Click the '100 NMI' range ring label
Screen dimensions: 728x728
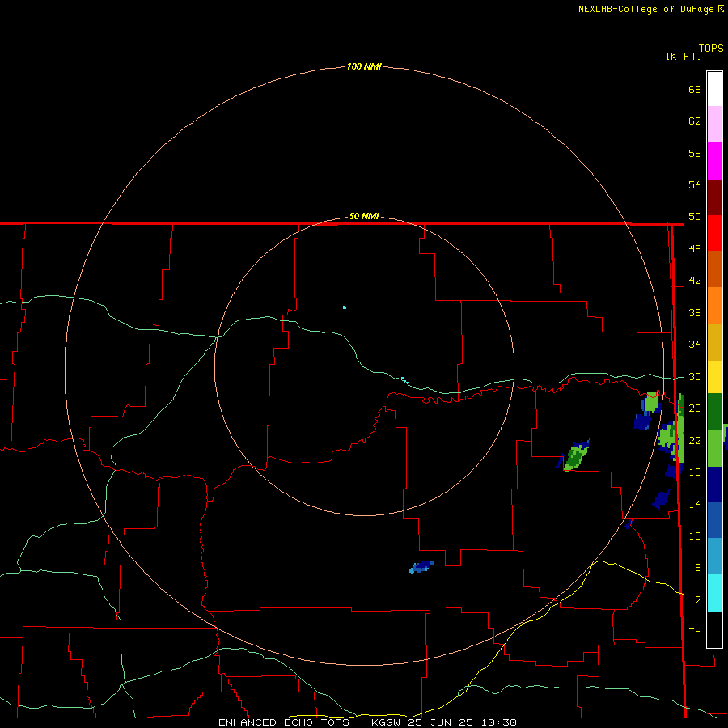(364, 66)
